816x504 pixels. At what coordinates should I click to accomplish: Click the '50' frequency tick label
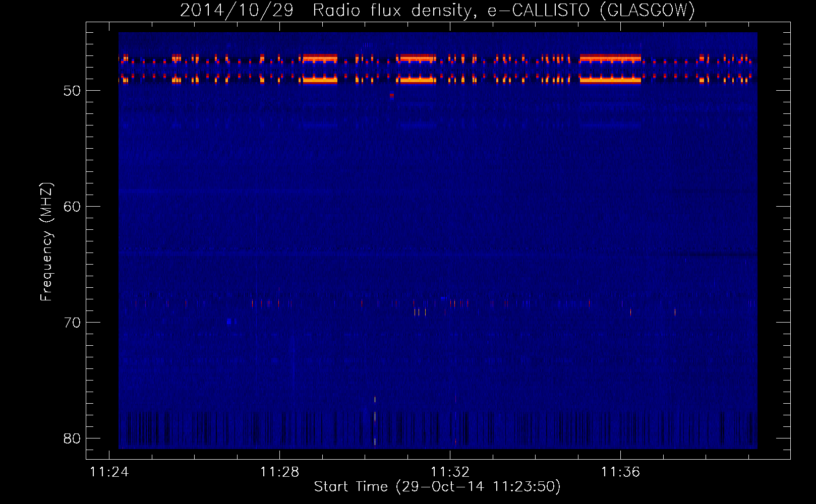(x=72, y=91)
